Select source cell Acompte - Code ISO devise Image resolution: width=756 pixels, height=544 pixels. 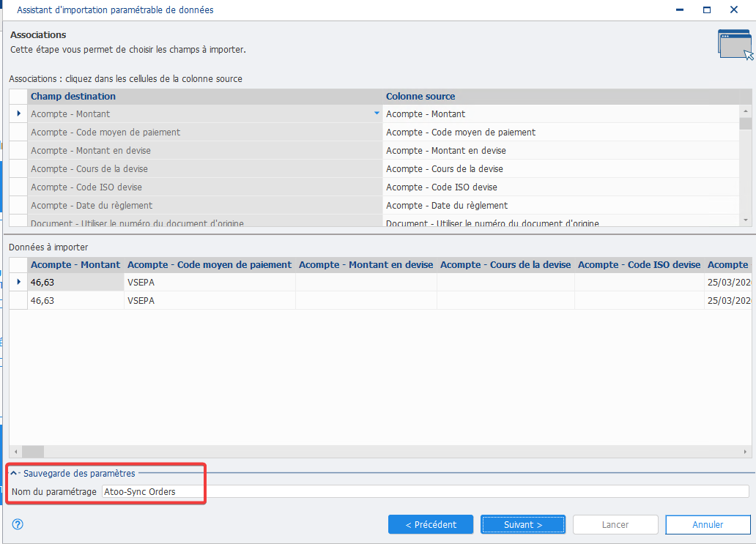click(x=560, y=187)
